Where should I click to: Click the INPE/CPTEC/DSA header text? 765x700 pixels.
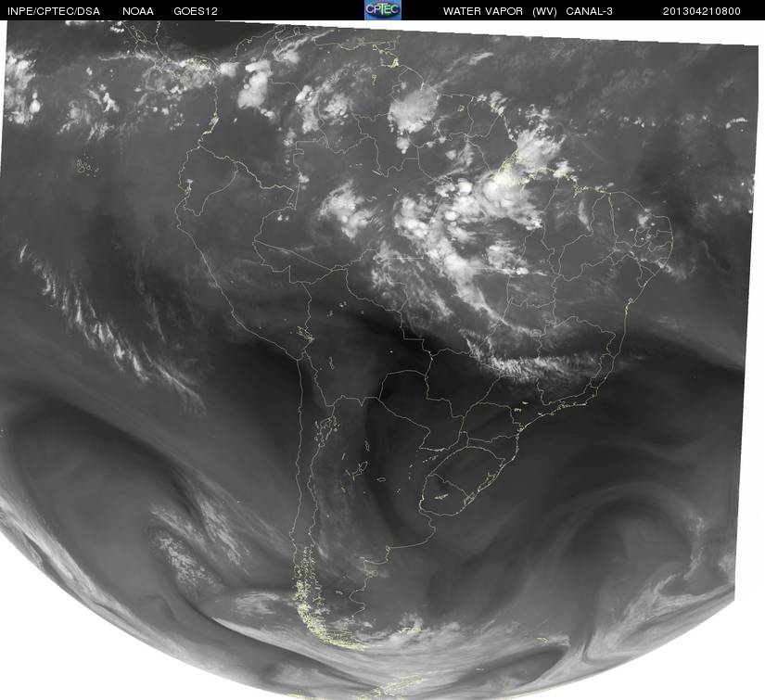click(53, 11)
